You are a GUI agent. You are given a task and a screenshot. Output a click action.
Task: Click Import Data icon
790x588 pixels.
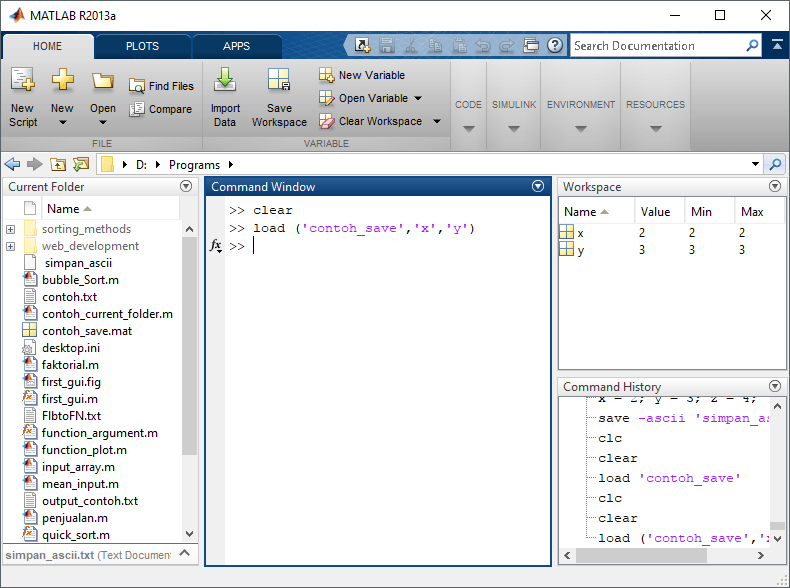pos(225,80)
